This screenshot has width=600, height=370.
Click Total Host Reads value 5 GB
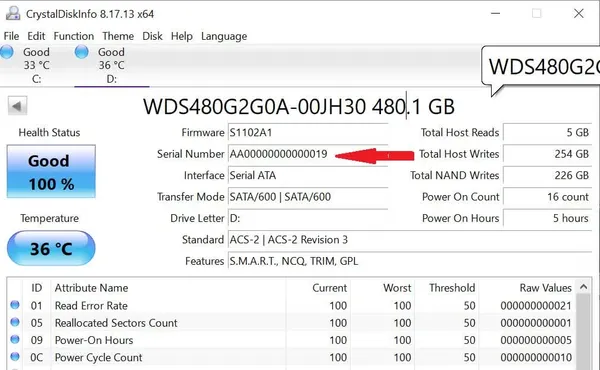tap(548, 132)
